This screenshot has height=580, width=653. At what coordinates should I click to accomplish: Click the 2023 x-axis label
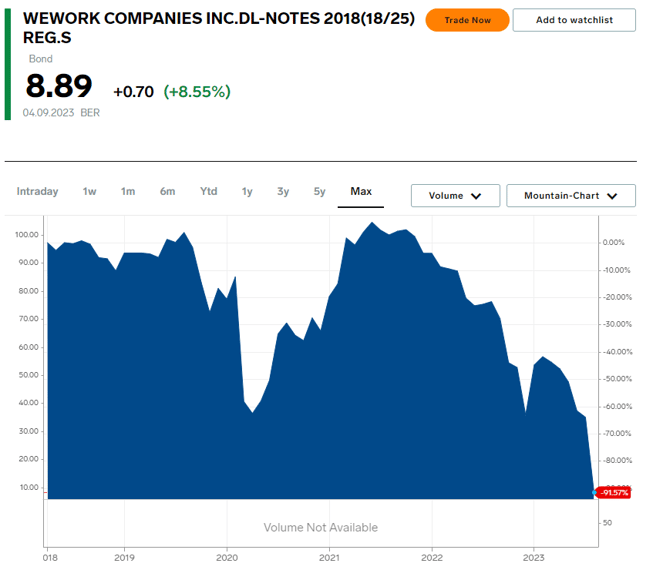coord(533,558)
